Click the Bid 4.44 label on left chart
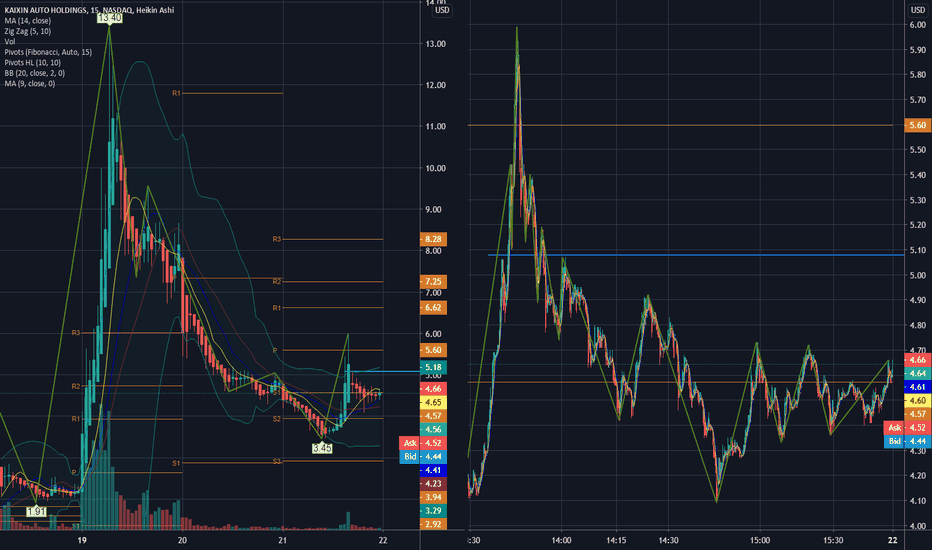Viewport: 932px width, 550px height. tap(423, 457)
